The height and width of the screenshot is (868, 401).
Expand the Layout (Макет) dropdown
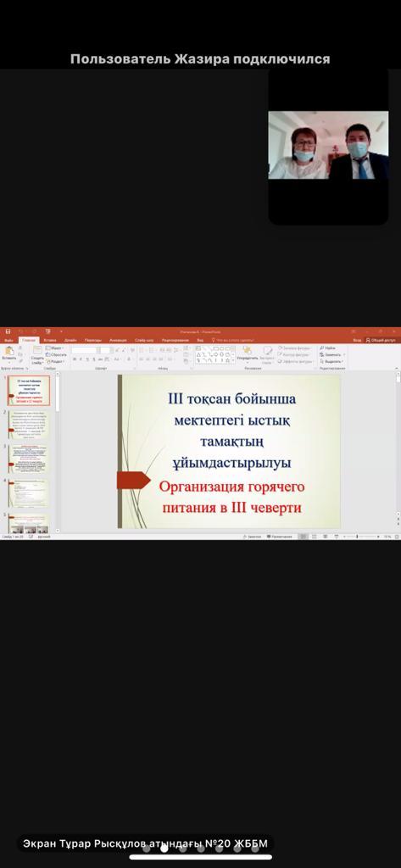[x=54, y=348]
